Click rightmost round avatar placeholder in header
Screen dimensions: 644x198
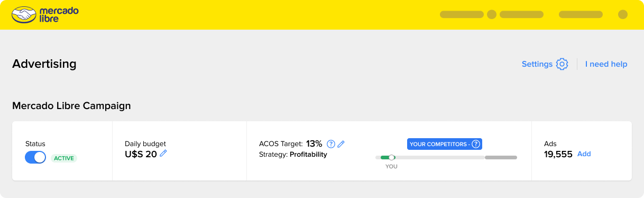pos(623,15)
